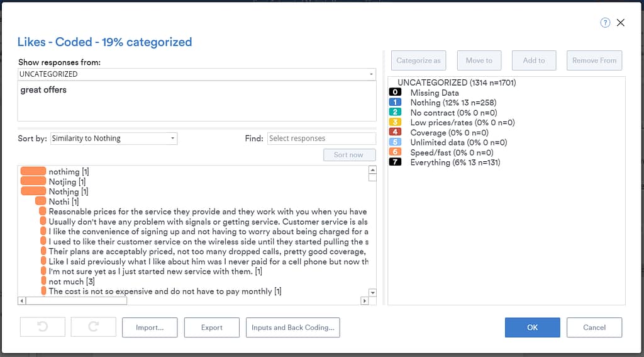644x357 pixels.
Task: Click the Find select responses field
Action: pos(321,139)
